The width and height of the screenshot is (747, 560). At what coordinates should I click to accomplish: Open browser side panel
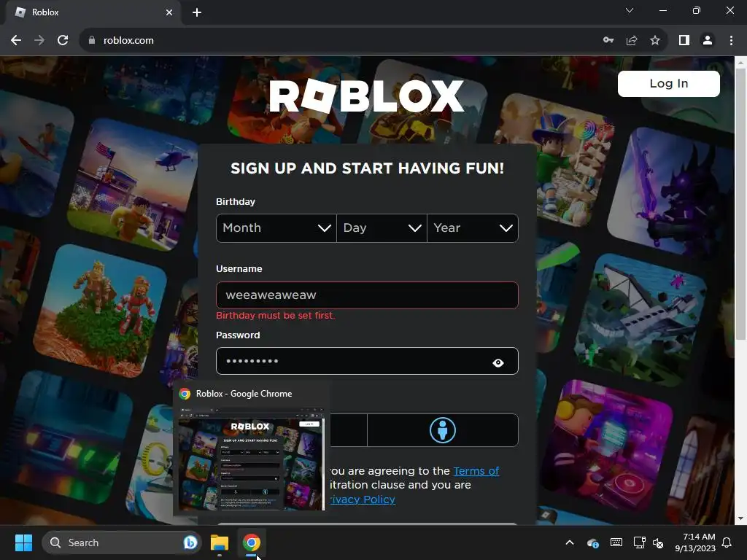[x=684, y=41]
